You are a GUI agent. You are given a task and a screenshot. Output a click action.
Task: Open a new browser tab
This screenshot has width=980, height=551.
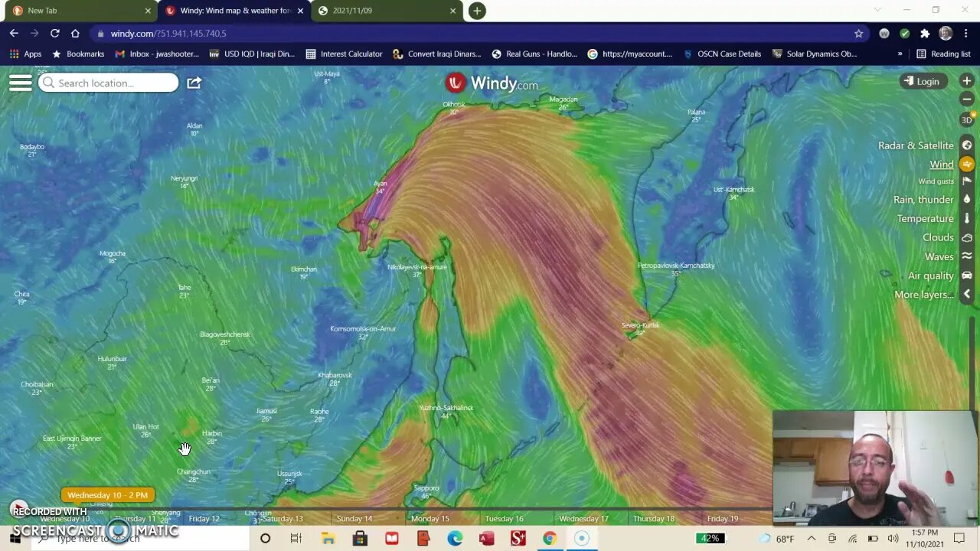click(x=477, y=11)
